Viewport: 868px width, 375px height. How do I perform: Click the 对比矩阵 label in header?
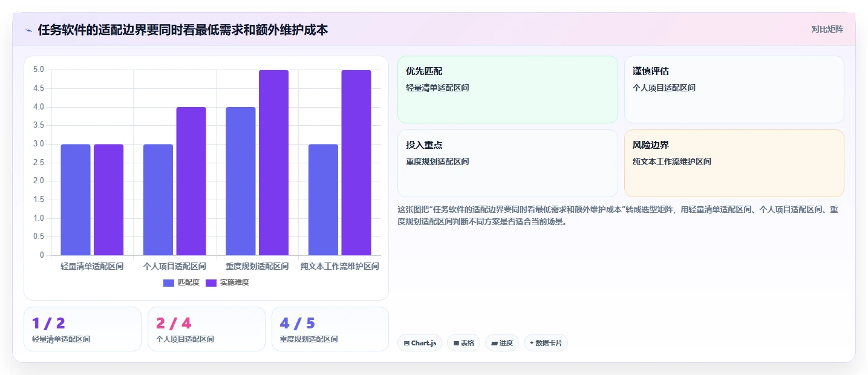(x=827, y=29)
